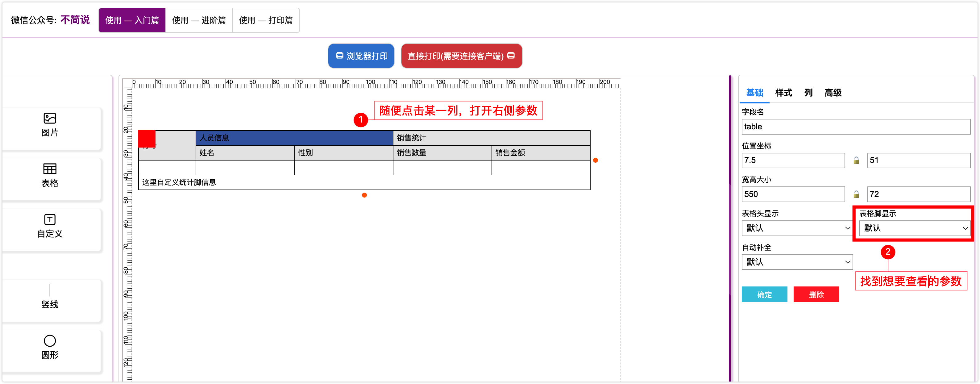This screenshot has width=980, height=384.
Task: Click the 不简说 account name link
Action: point(75,20)
